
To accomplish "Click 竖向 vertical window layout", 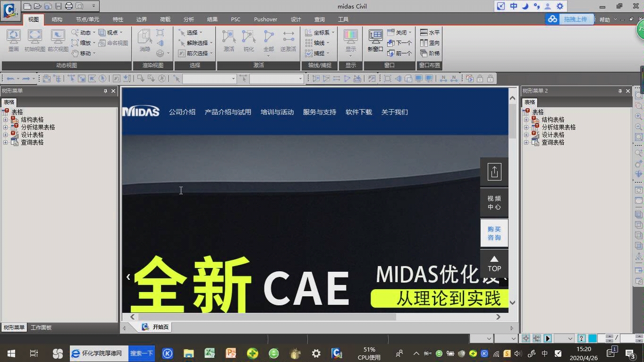I will 430,43.
